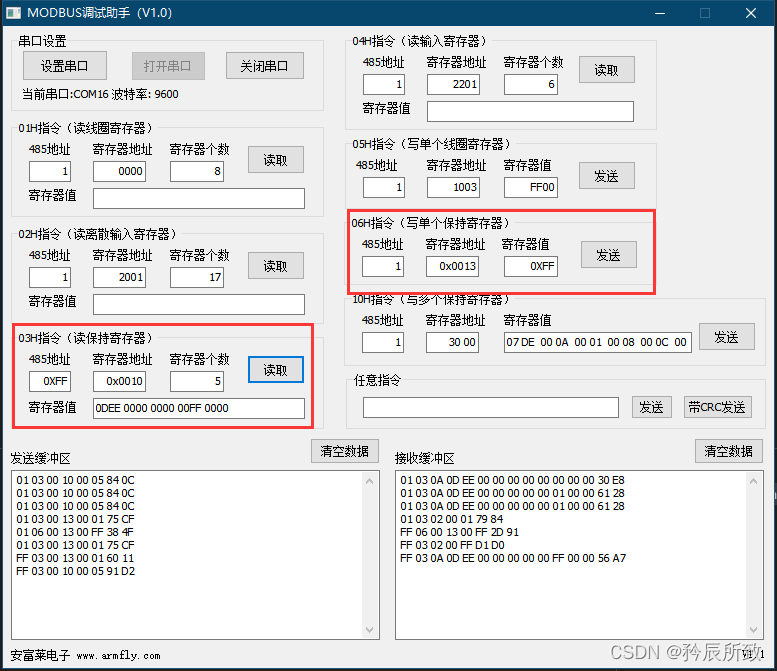Image resolution: width=777 pixels, height=671 pixels.
Task: Focus the 05H register address field showing 1003
Action: pyautogui.click(x=453, y=187)
